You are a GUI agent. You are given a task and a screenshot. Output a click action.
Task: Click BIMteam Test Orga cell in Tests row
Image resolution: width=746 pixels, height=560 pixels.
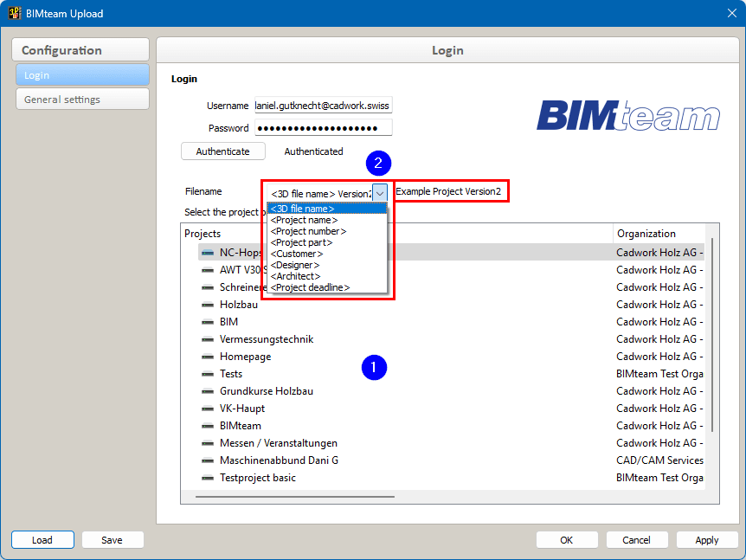click(659, 374)
